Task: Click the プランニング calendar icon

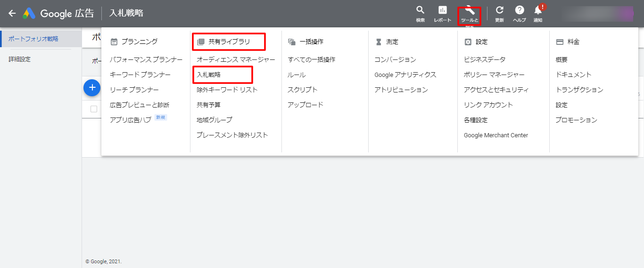Action: tap(114, 42)
